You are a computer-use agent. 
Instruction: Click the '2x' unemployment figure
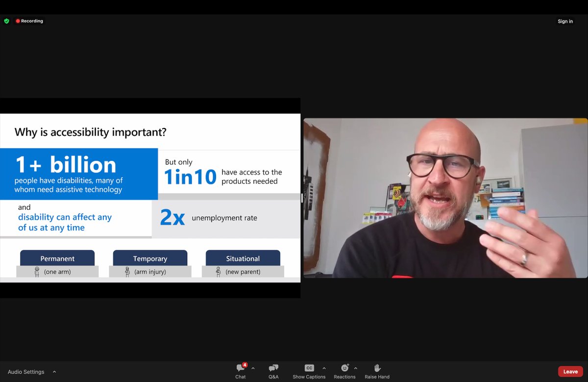172,218
